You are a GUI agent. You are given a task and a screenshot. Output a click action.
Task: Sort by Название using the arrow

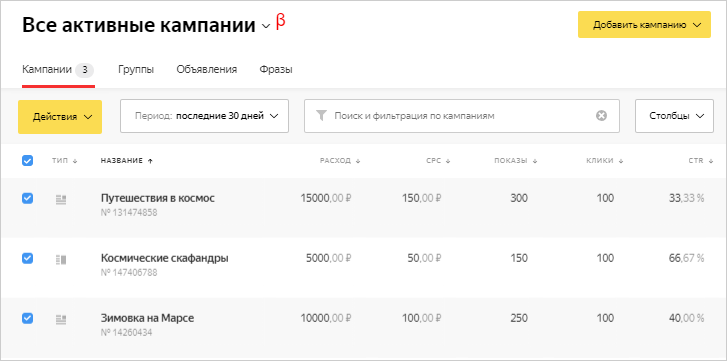click(150, 161)
